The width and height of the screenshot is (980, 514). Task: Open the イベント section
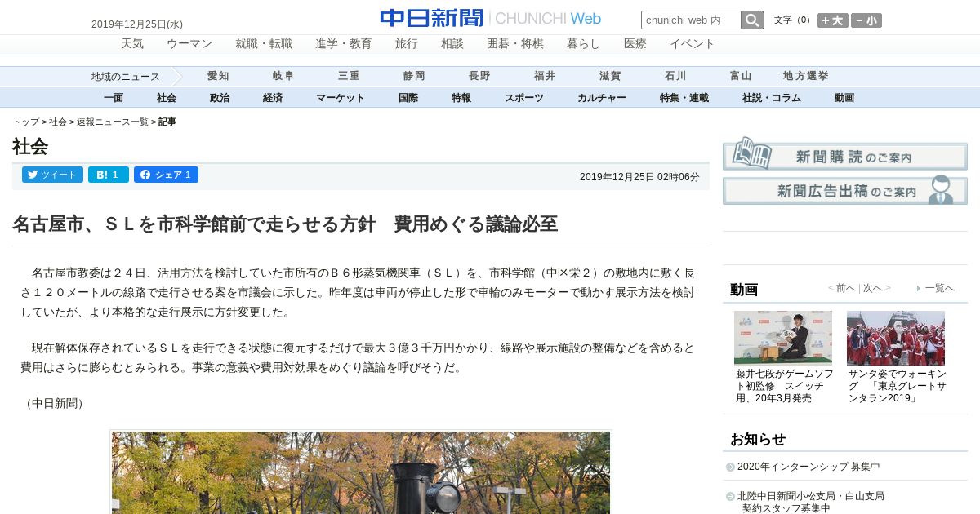(693, 44)
